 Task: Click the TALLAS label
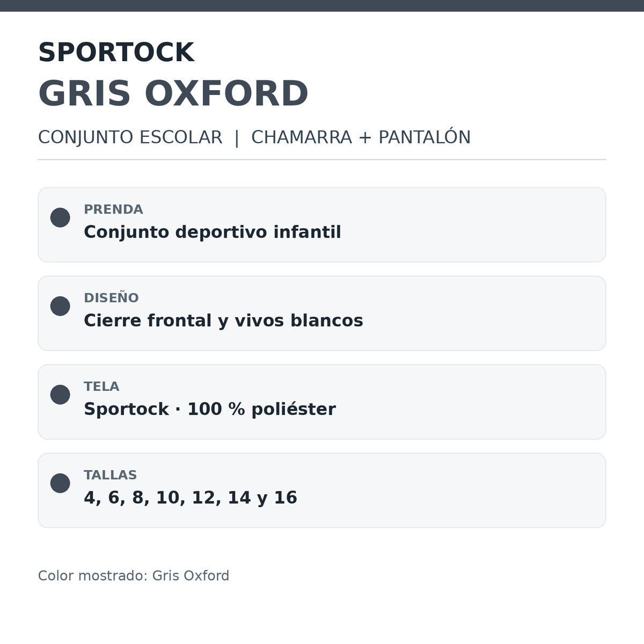(110, 475)
